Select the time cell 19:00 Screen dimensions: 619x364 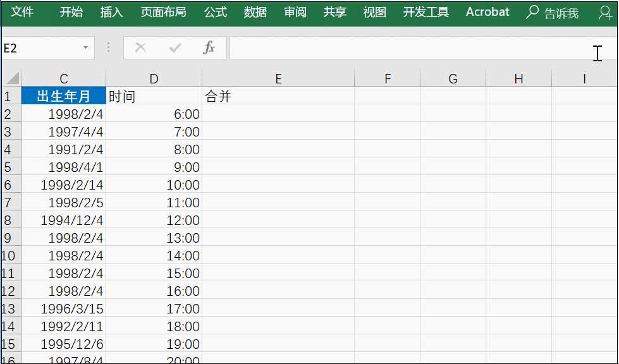coord(154,344)
